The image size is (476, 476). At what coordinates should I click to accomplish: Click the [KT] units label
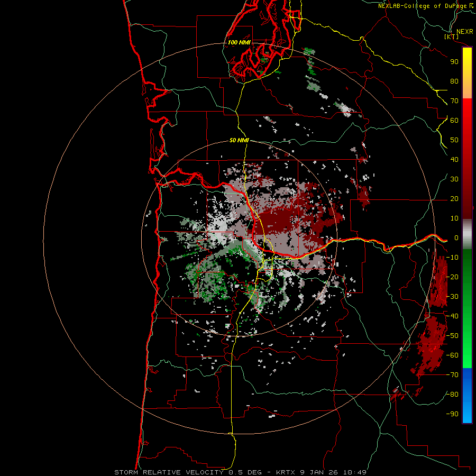[452, 36]
